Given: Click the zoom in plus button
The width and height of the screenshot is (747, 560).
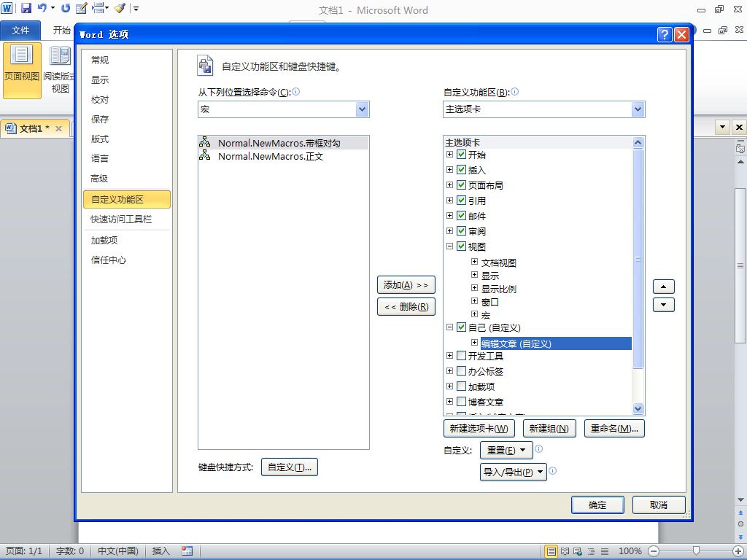Looking at the screenshot, I should (x=738, y=551).
